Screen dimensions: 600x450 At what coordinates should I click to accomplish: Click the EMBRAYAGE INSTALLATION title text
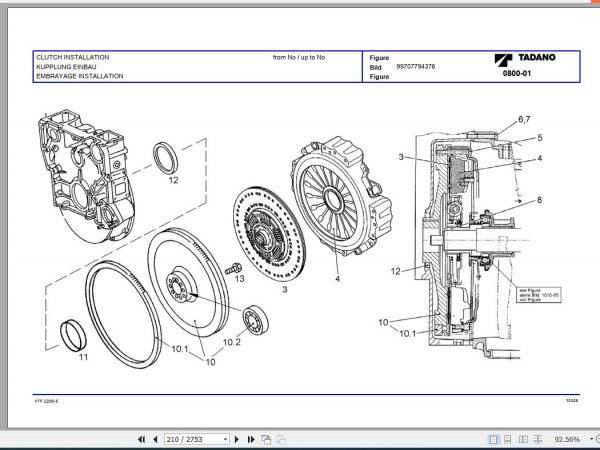pos(80,76)
